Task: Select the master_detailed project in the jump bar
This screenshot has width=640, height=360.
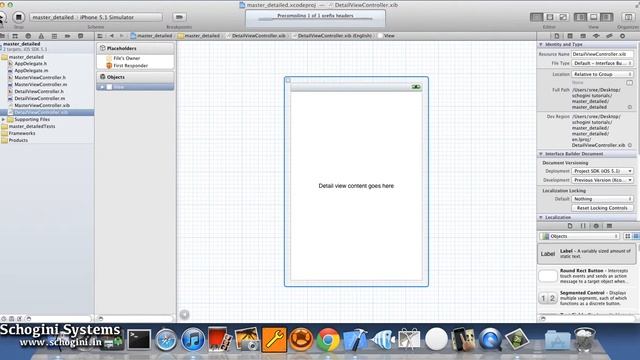Action: point(151,36)
